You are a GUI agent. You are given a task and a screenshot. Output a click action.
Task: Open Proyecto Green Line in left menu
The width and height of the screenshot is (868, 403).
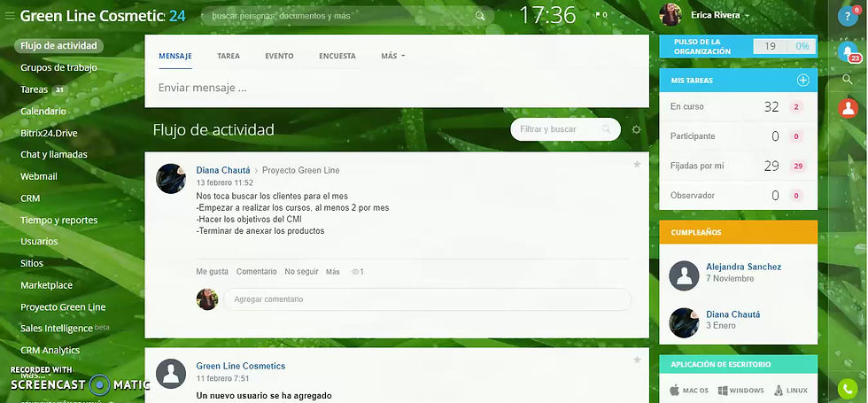pyautogui.click(x=63, y=307)
